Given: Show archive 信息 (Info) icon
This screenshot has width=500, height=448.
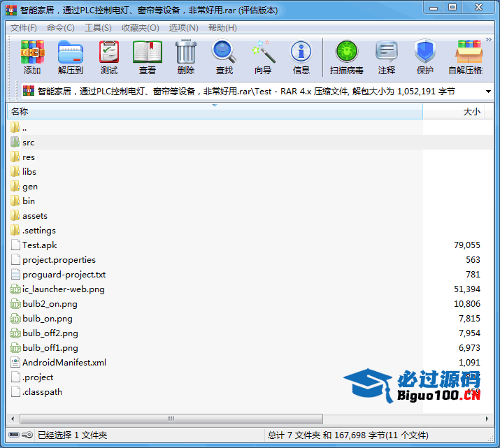Looking at the screenshot, I should (x=301, y=57).
